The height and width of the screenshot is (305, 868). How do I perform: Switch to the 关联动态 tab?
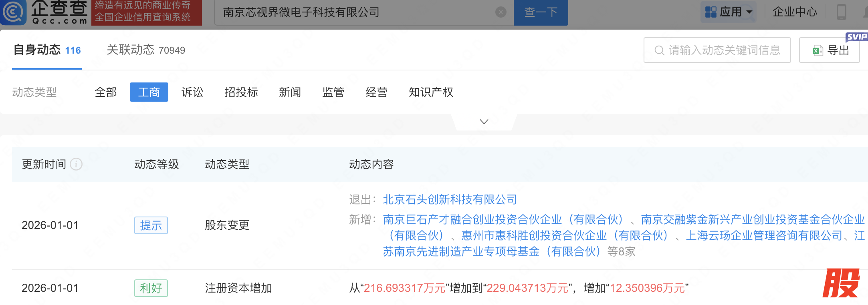pyautogui.click(x=145, y=50)
